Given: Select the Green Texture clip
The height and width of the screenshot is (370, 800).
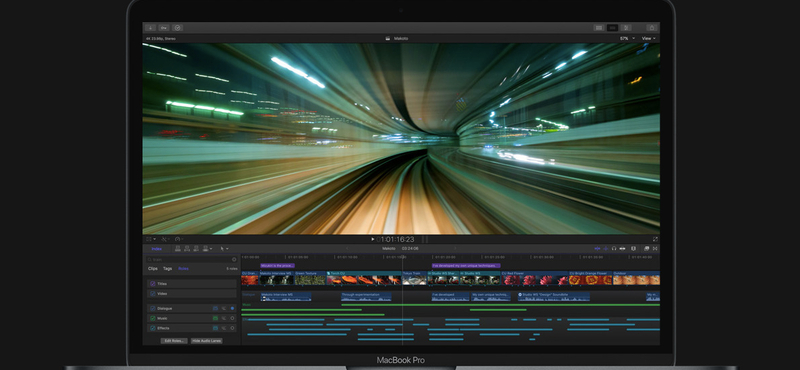Looking at the screenshot, I should (310, 278).
